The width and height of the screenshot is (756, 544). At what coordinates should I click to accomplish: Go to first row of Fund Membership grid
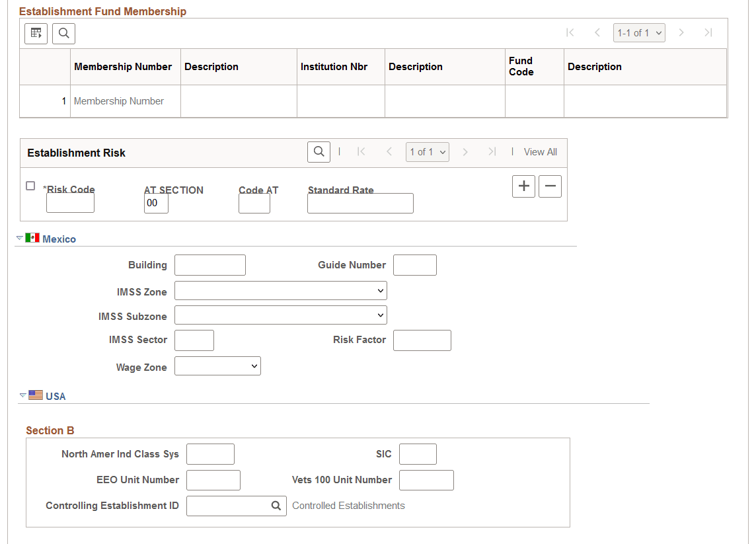coord(570,32)
